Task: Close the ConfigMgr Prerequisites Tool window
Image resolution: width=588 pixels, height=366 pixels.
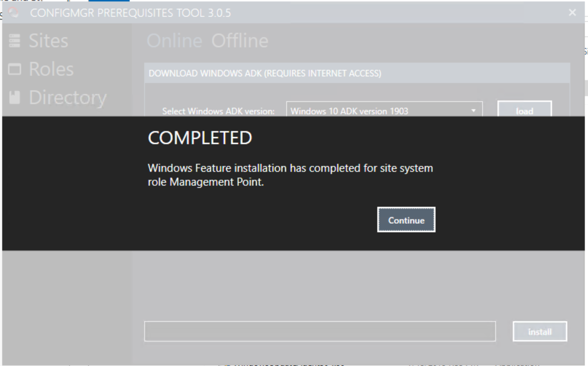Action: click(572, 13)
